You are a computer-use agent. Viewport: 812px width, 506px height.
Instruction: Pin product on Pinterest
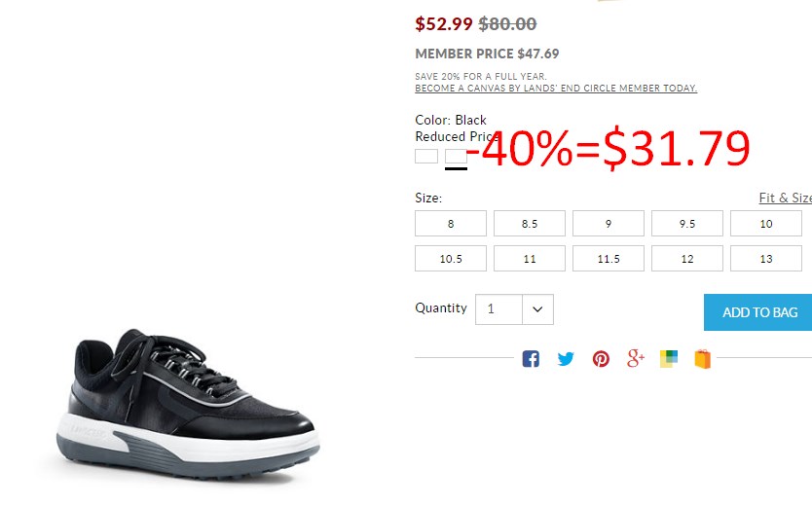click(x=601, y=358)
